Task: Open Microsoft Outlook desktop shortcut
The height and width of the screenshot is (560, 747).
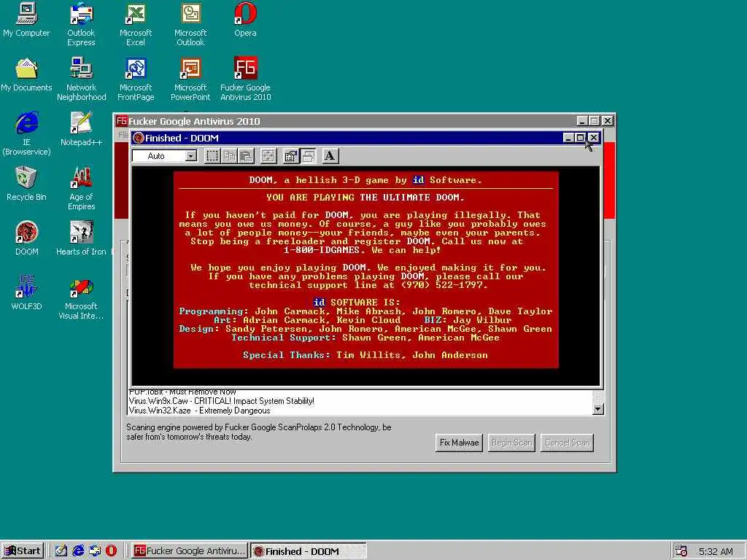Action: pyautogui.click(x=190, y=24)
